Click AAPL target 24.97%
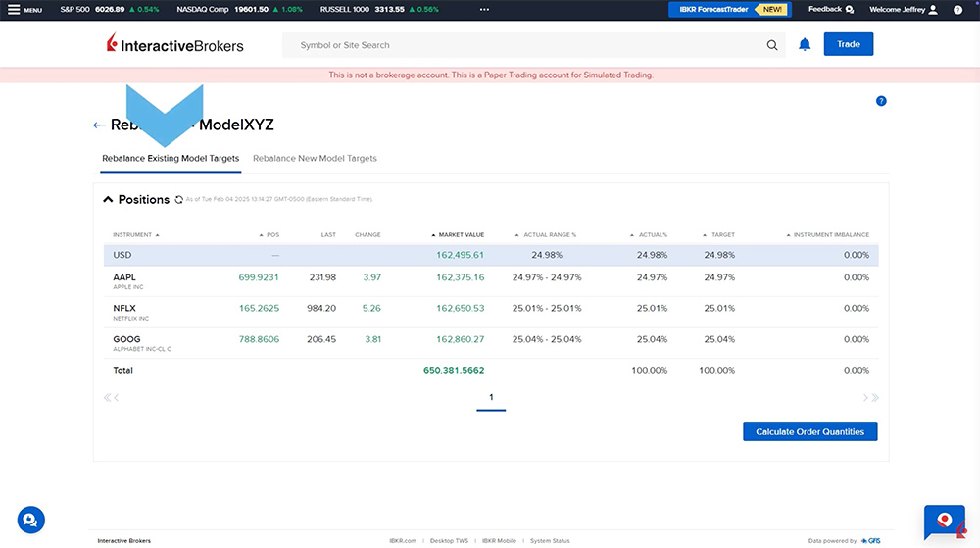Screen dimensions: 980x548 coord(719,277)
